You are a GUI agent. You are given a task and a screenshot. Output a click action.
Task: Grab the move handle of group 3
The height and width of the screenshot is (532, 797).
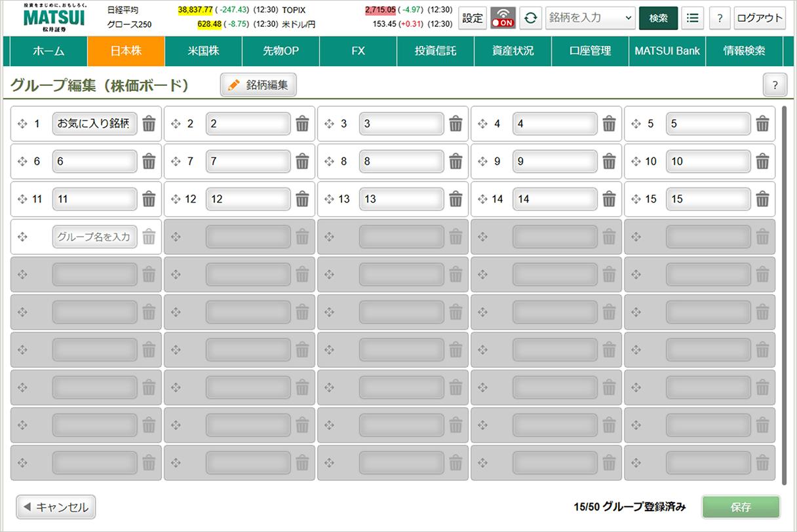click(x=329, y=124)
